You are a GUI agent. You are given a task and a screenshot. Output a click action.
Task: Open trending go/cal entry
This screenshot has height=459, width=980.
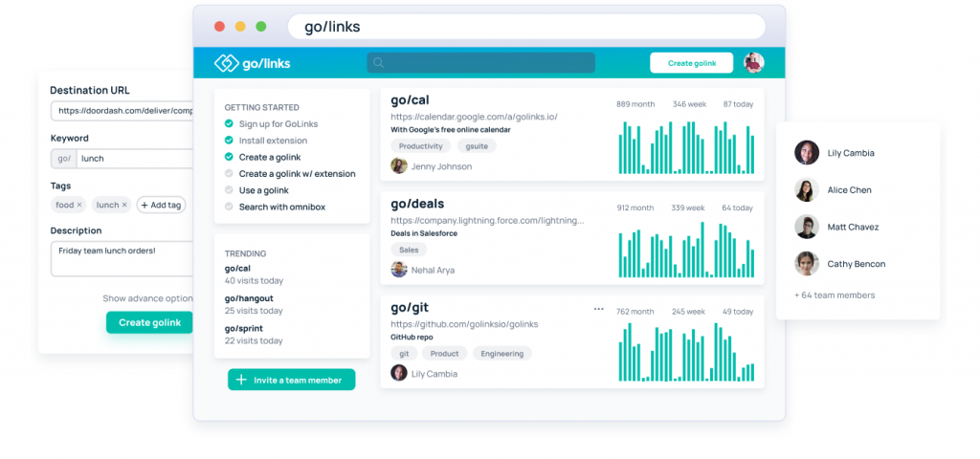click(x=237, y=269)
